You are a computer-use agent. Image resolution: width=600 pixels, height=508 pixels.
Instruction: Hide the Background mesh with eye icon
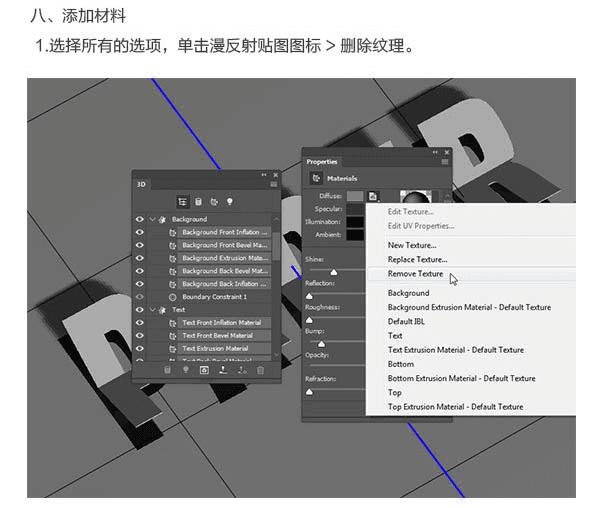point(139,219)
